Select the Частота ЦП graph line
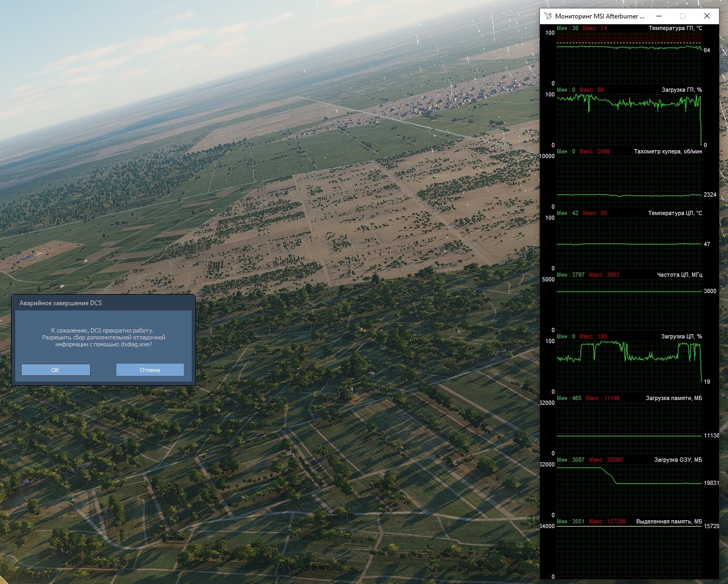This screenshot has height=584, width=728. [629, 291]
